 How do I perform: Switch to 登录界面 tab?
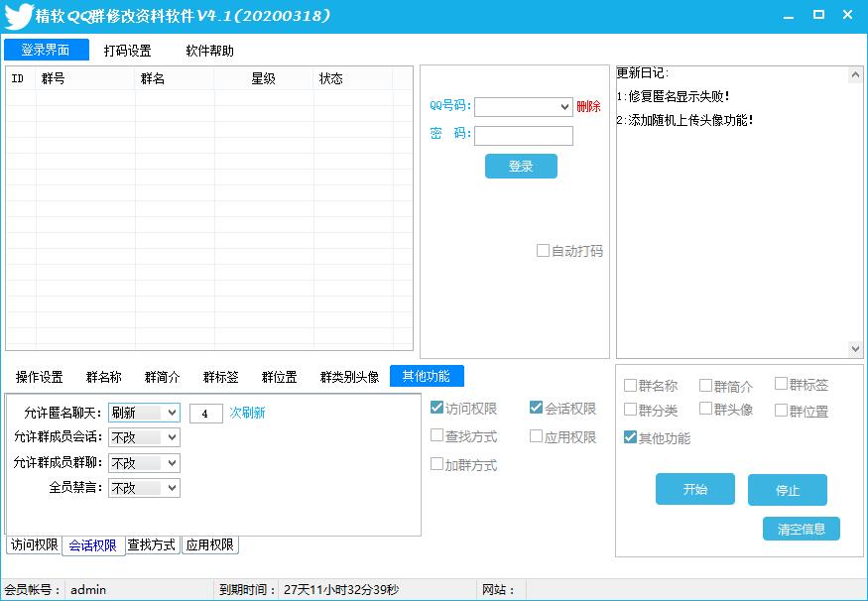coord(46,50)
